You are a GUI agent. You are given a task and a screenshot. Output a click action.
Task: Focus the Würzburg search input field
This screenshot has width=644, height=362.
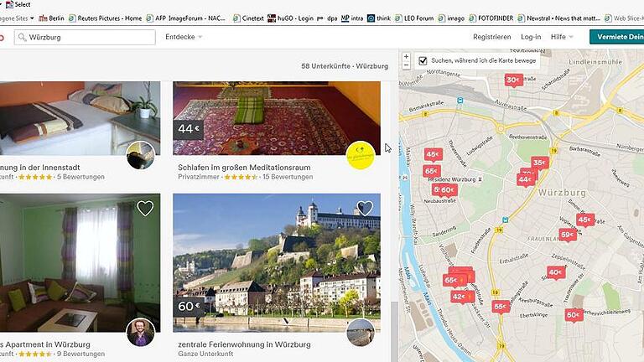click(x=85, y=38)
